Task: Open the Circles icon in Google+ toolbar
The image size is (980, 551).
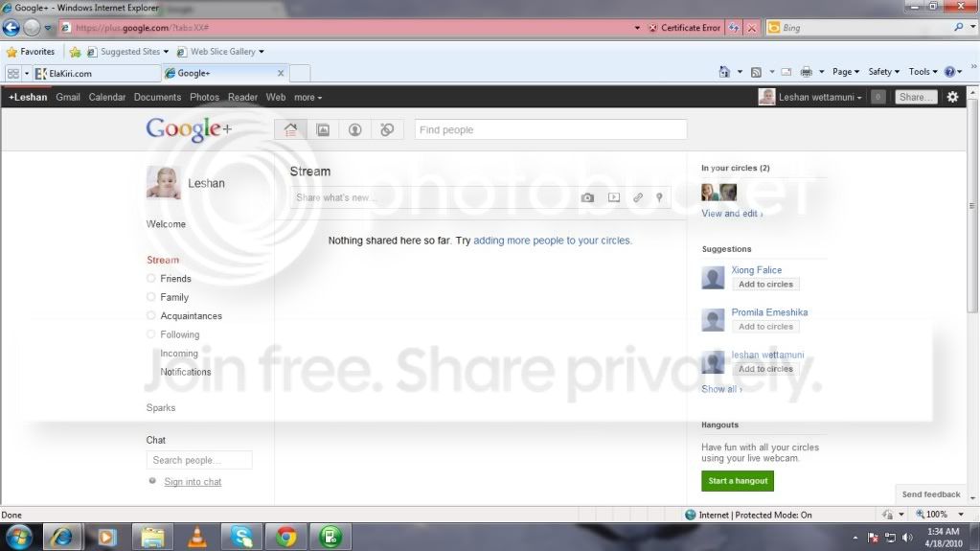Action: point(387,129)
